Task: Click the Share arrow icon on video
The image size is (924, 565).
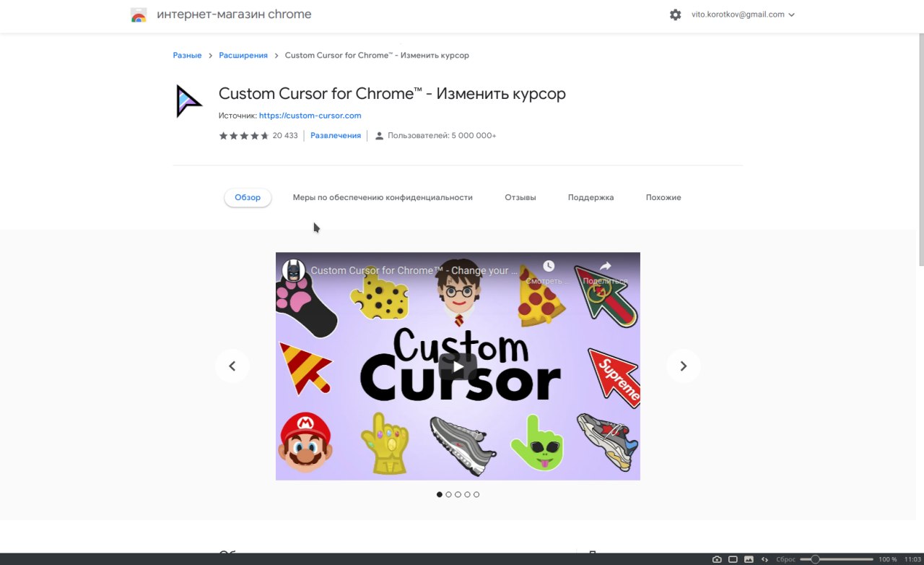Action: click(605, 267)
